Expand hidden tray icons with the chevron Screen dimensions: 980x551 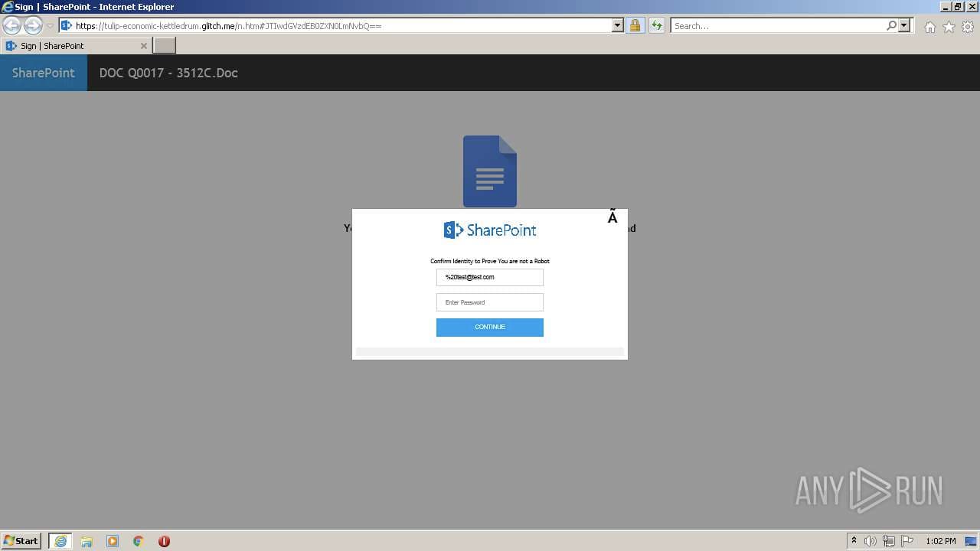[x=854, y=540]
